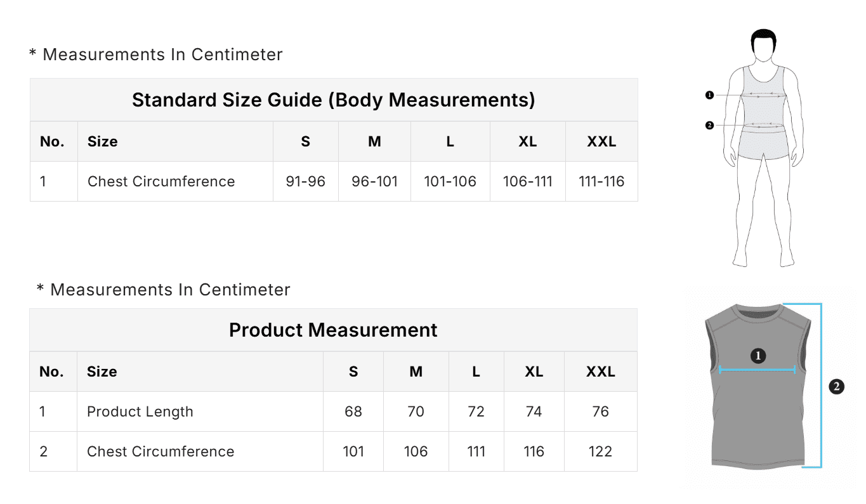Click the Standard Size Guide table title
Viewport: 866px width, 504px height.
[333, 100]
